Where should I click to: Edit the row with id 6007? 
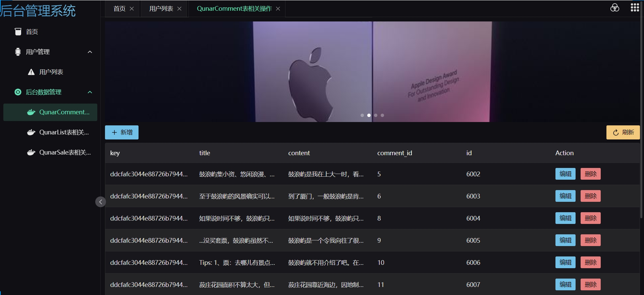click(x=565, y=285)
